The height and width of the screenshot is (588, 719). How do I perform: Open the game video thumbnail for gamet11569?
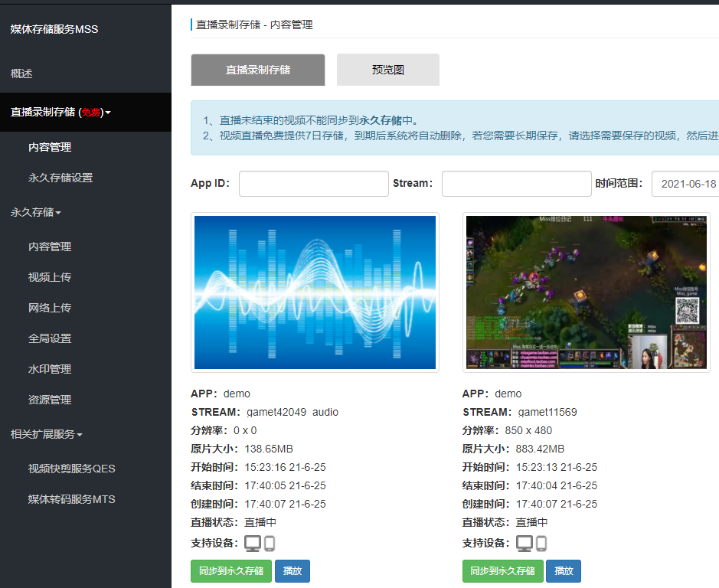coord(587,292)
